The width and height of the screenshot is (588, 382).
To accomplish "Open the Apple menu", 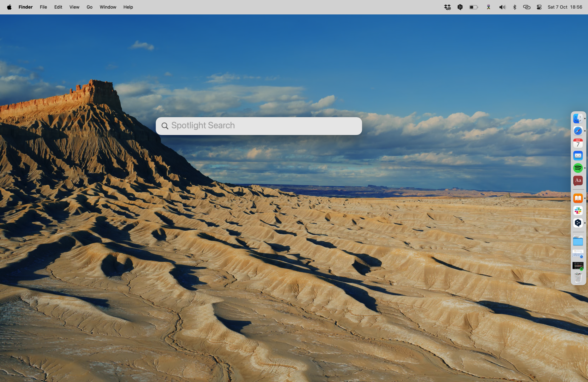I will 9,7.
